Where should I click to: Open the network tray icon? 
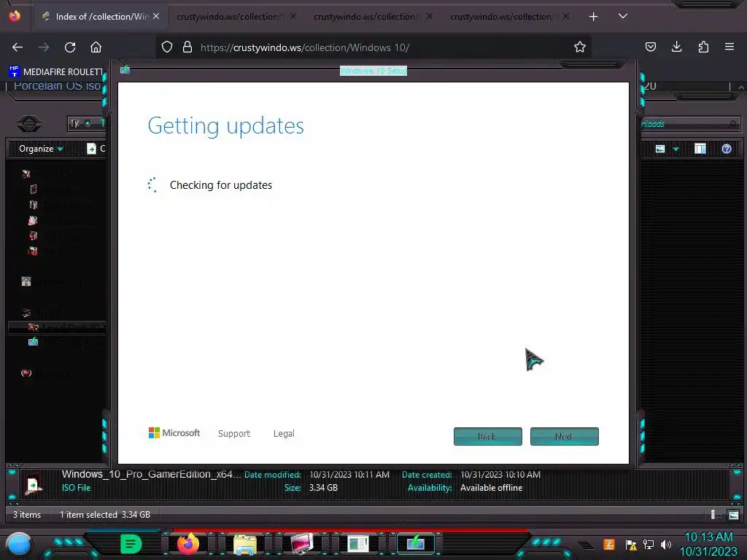pyautogui.click(x=649, y=545)
